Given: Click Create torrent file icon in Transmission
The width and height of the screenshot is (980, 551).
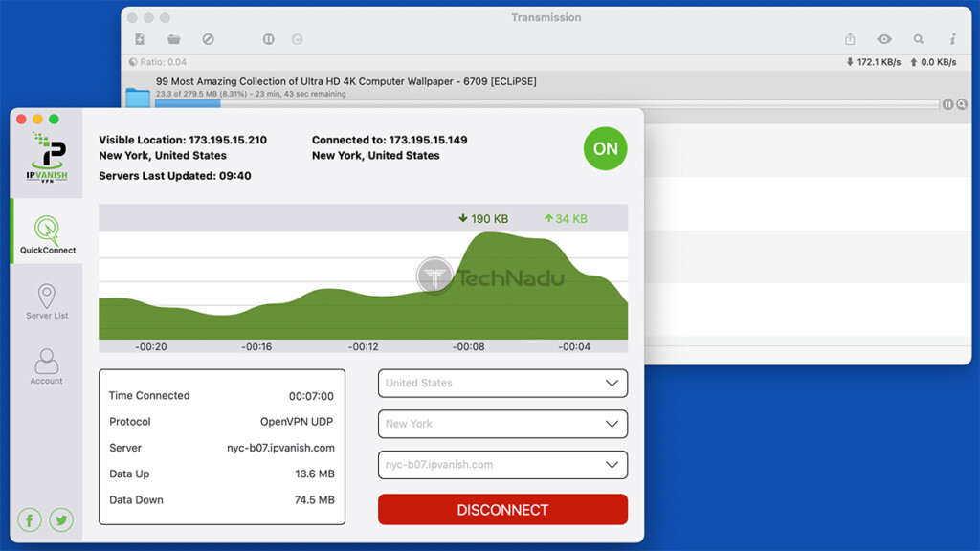Looking at the screenshot, I should [x=140, y=39].
